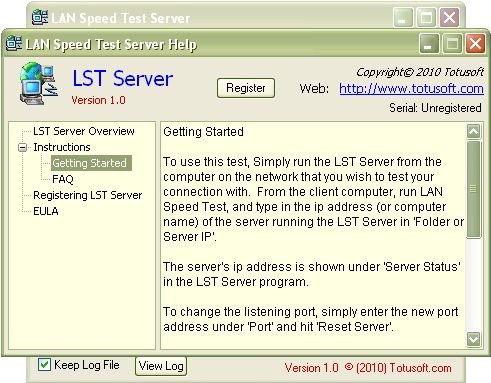Click the 'Serial: Unregistered' text
491x383 pixels.
click(435, 108)
